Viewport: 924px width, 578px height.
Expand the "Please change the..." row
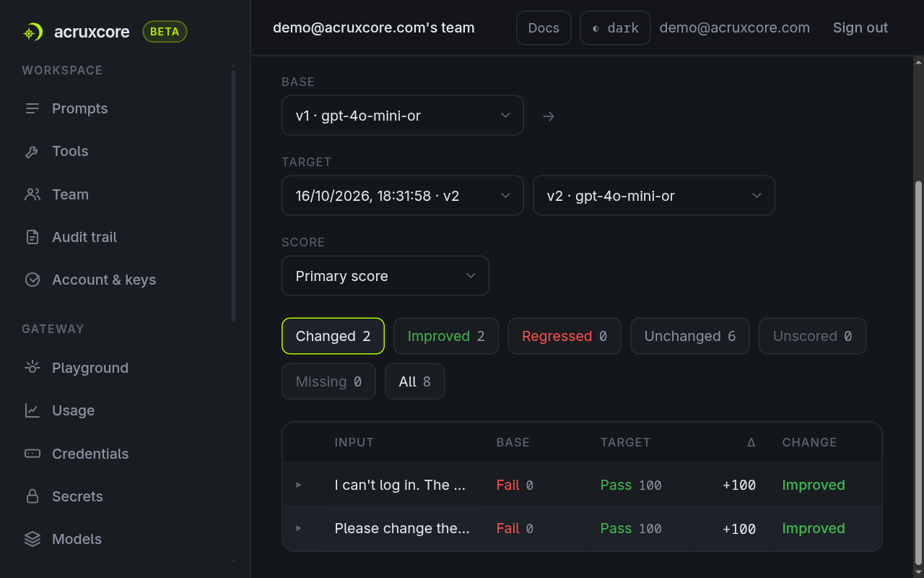point(299,528)
